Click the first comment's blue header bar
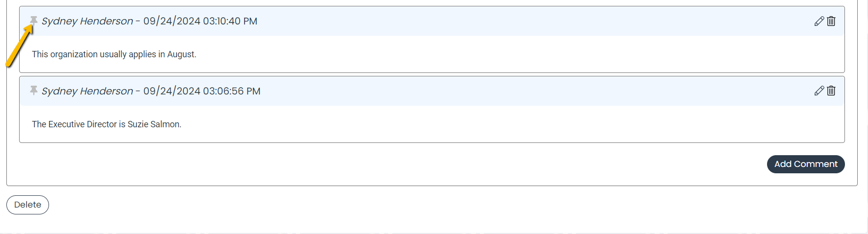The image size is (868, 234). pos(432,21)
